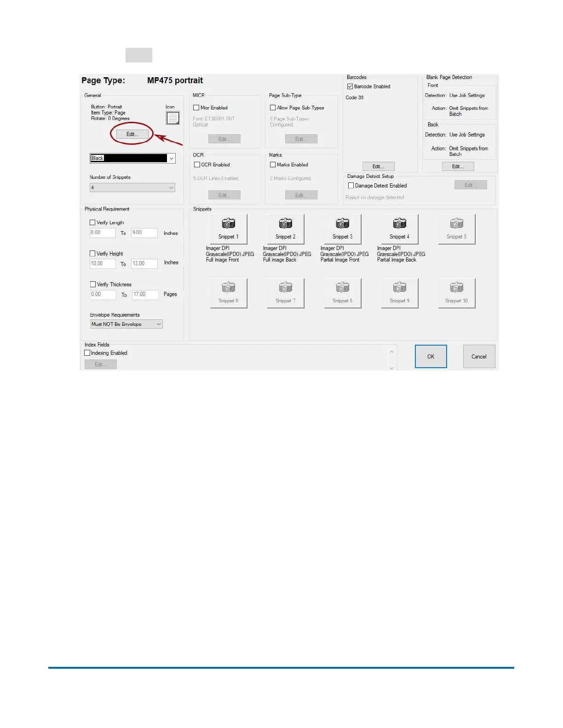Click the Snippet 6 camera button
Screen dimensions: 563x728
[x=229, y=293]
